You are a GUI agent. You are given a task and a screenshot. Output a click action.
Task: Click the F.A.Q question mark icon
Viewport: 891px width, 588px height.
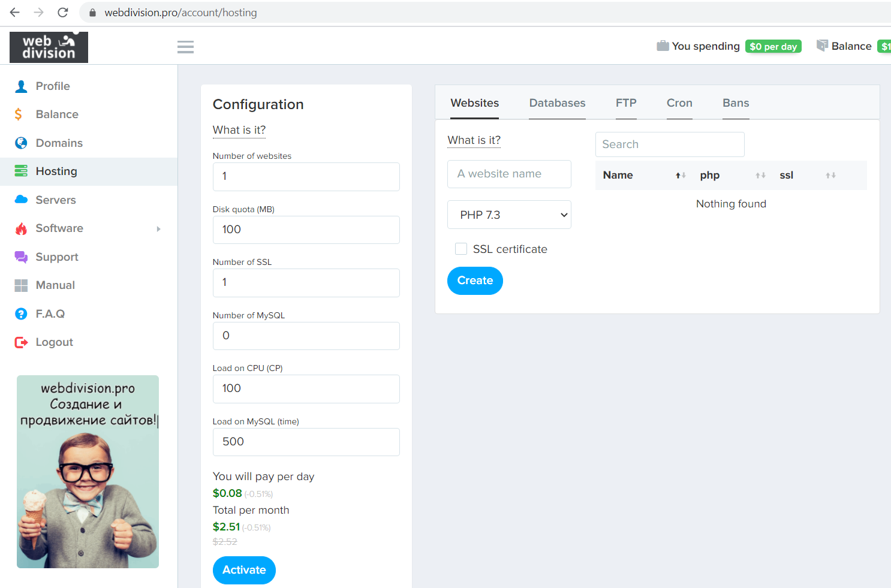pos(21,314)
